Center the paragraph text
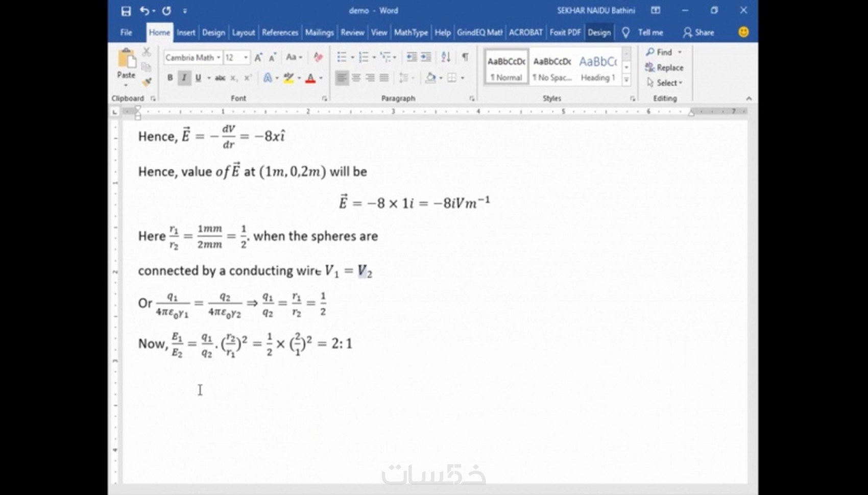 (356, 78)
